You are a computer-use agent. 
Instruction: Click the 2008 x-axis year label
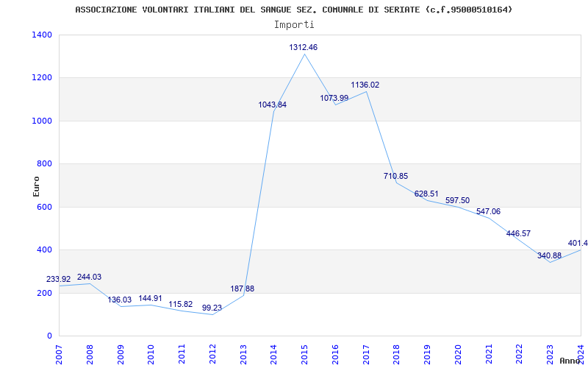89,354
